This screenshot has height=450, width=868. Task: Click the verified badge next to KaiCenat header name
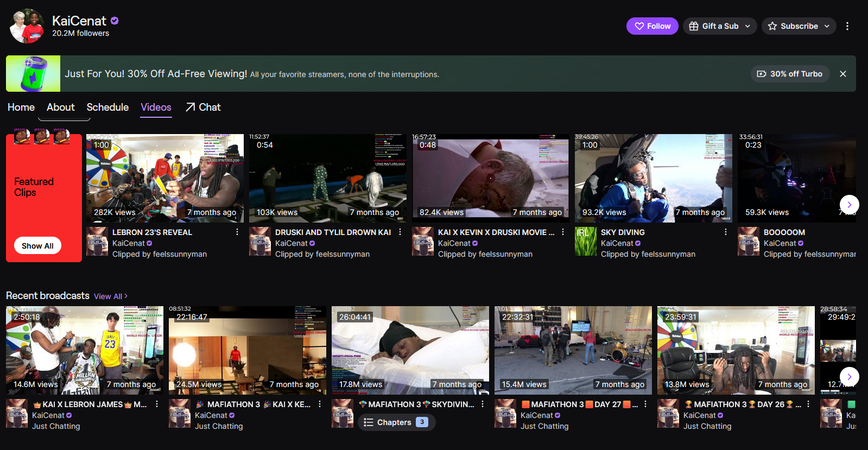[x=115, y=21]
